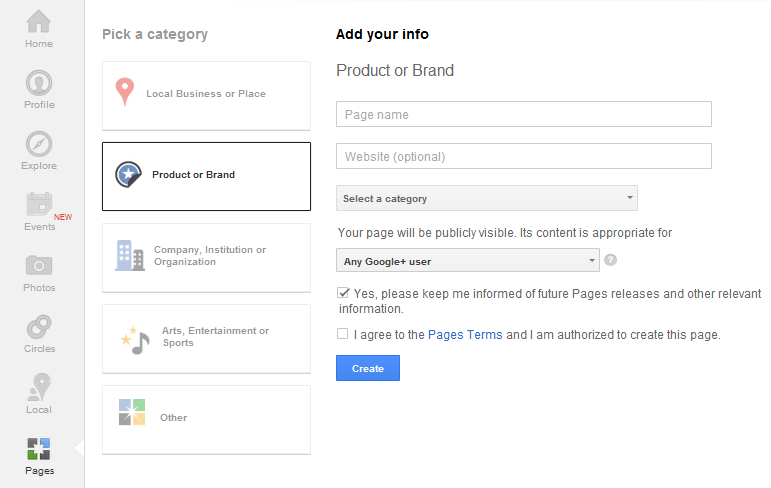Open the Events calendar icon
The height and width of the screenshot is (488, 771).
click(x=39, y=204)
